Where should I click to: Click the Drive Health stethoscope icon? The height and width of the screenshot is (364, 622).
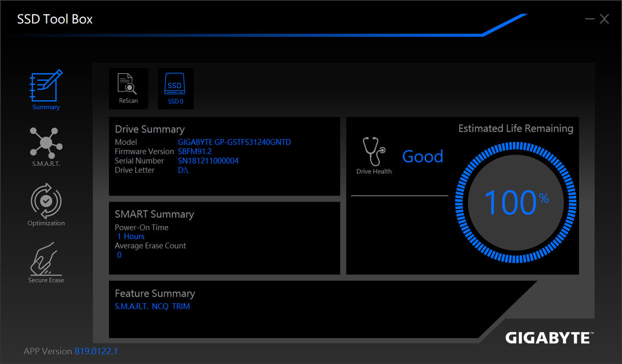coord(374,152)
